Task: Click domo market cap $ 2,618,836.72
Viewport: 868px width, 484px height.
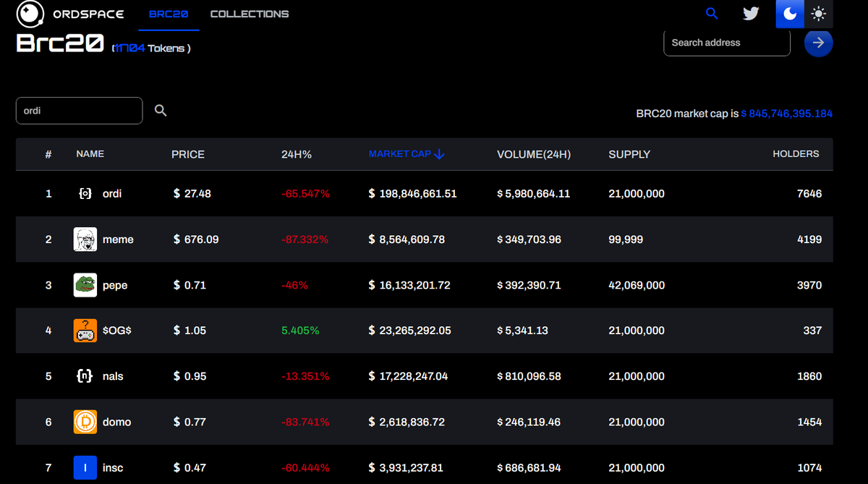Action: click(407, 422)
